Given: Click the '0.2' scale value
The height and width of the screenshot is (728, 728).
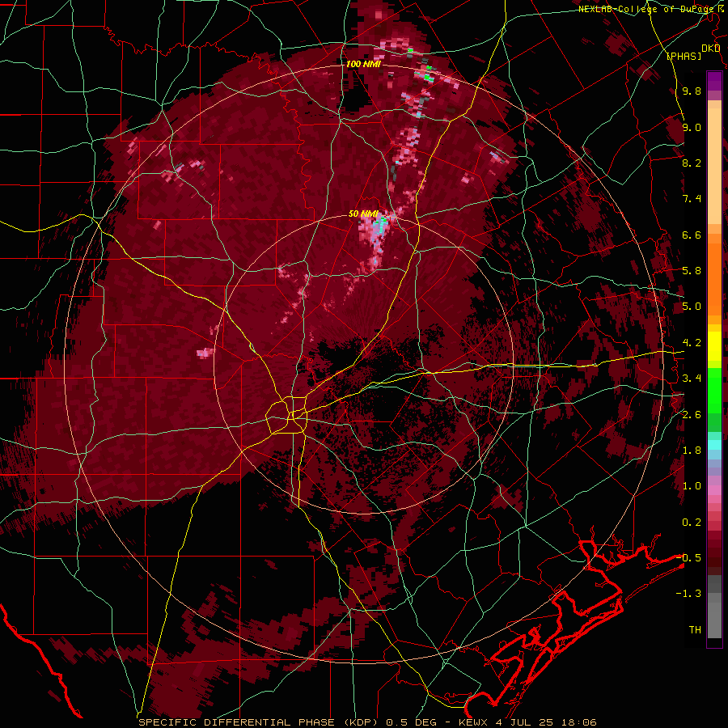Looking at the screenshot, I should point(692,523).
